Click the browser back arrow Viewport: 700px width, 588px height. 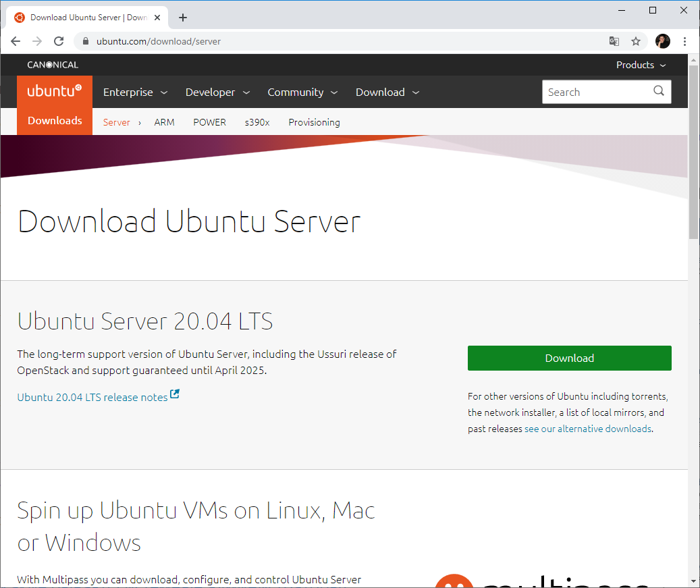point(16,42)
